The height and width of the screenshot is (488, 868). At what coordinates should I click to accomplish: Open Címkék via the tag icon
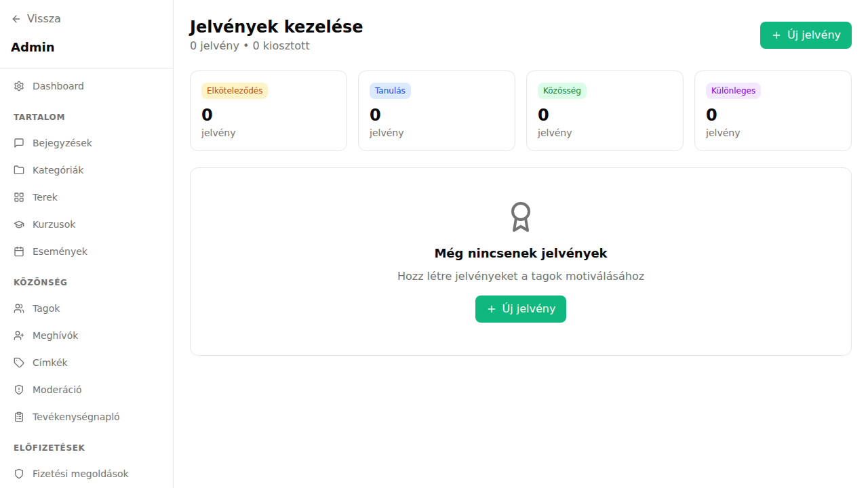[x=18, y=362]
